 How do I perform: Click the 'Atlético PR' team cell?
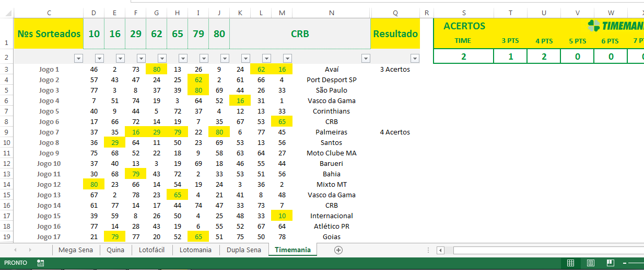click(x=332, y=226)
